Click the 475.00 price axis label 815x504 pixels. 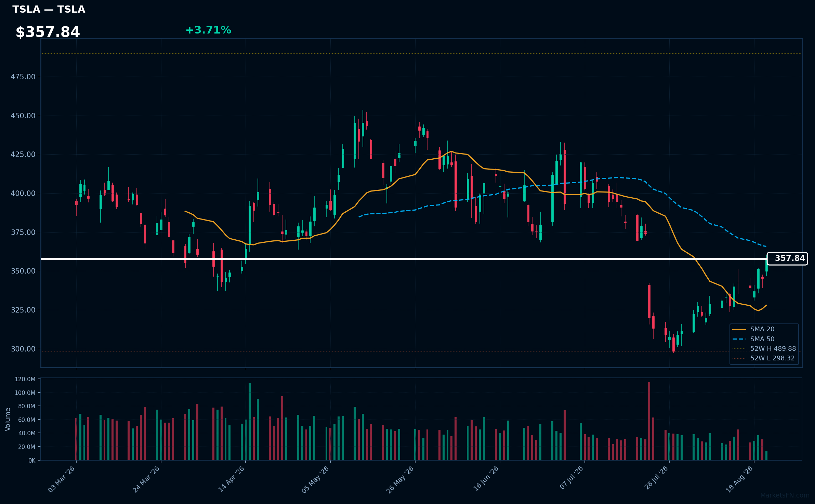[x=23, y=77]
